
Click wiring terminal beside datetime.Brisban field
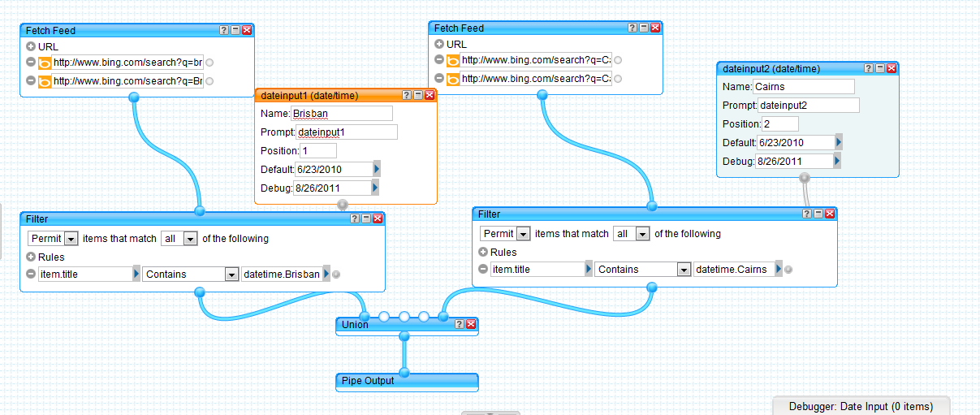[x=336, y=275]
